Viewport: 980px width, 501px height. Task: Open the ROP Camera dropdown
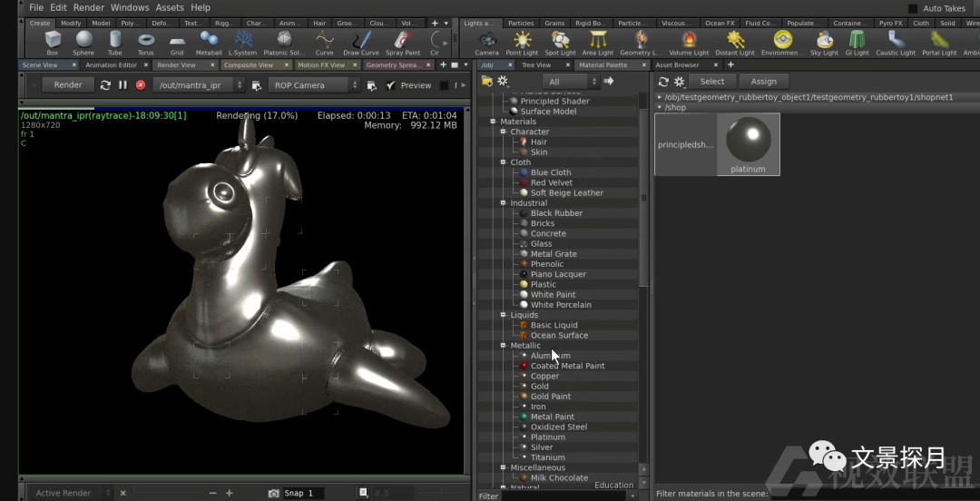[x=314, y=85]
